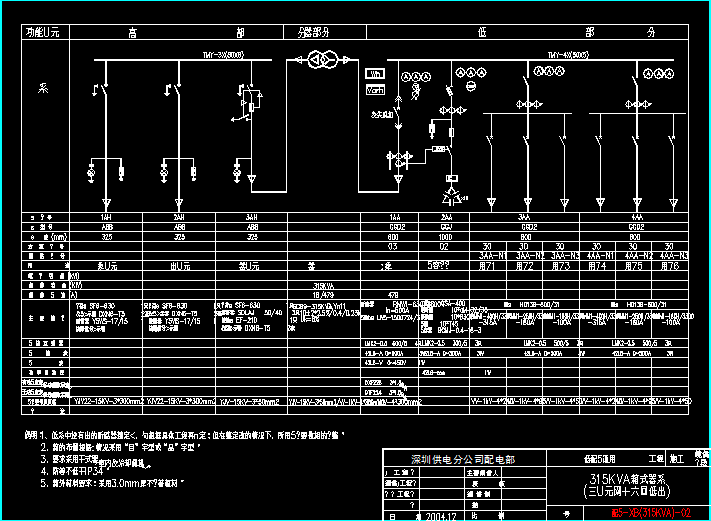The image size is (711, 521).
Task: Select the 478 current value in 1AA
Action: coord(393,295)
